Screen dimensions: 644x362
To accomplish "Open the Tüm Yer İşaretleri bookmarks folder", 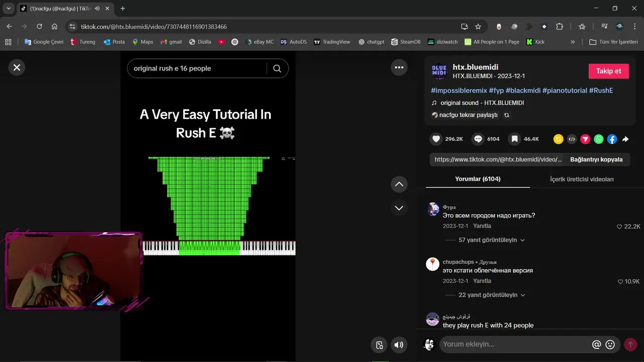I will [x=613, y=42].
